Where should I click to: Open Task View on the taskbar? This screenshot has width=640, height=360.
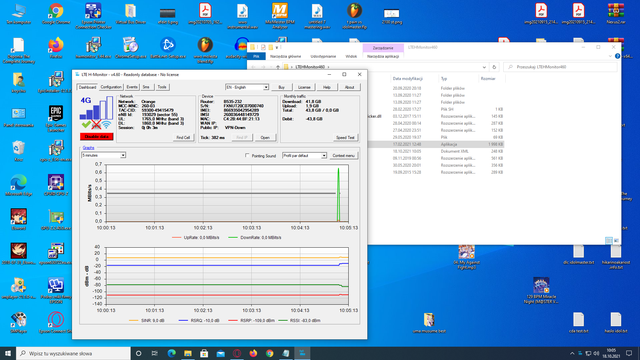click(155, 353)
